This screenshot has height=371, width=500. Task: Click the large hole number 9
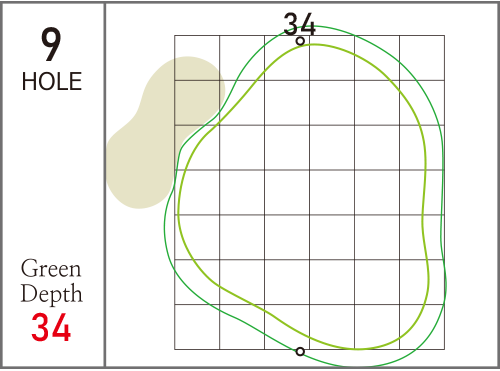pyautogui.click(x=51, y=44)
